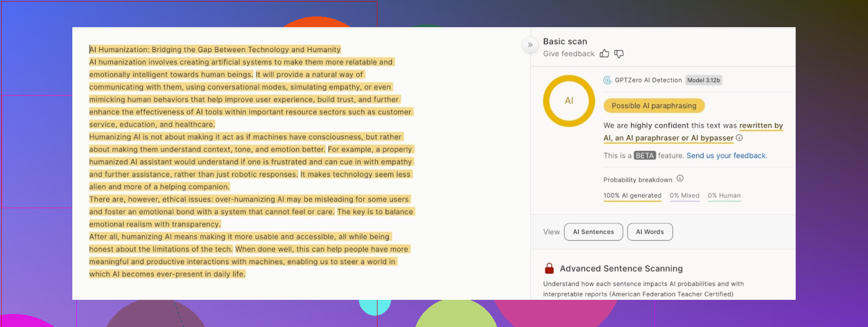This screenshot has height=327, width=868.
Task: Click the thumbs down feedback icon
Action: (x=619, y=54)
